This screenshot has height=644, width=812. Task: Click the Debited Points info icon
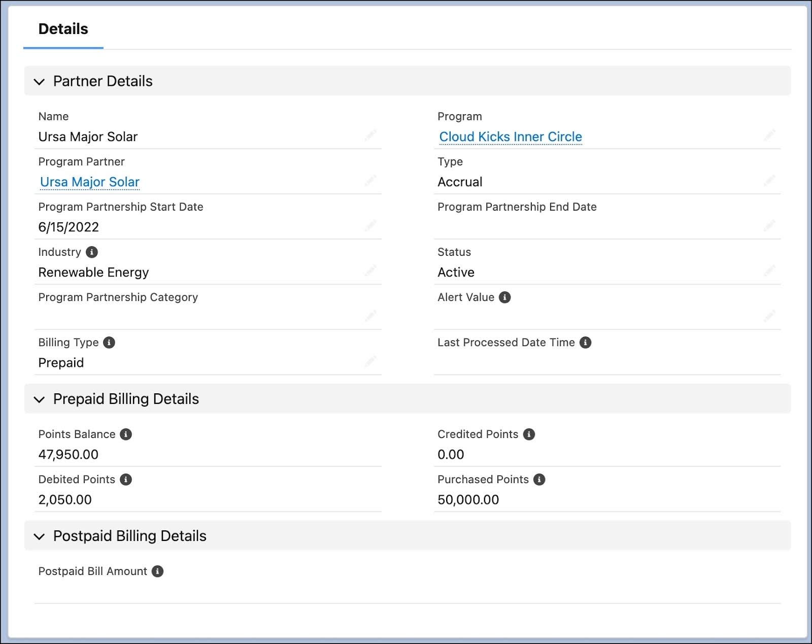click(126, 479)
